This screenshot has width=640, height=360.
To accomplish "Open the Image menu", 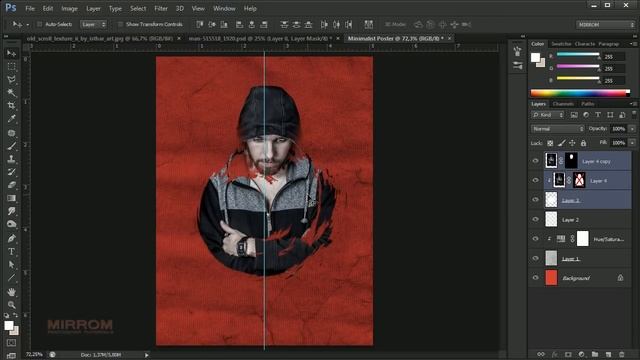I will click(x=69, y=8).
